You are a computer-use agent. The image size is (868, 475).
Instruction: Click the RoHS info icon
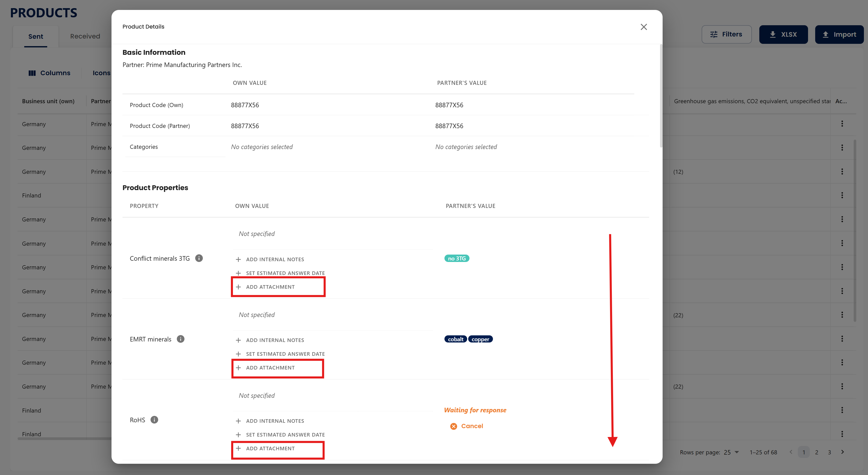[154, 420]
